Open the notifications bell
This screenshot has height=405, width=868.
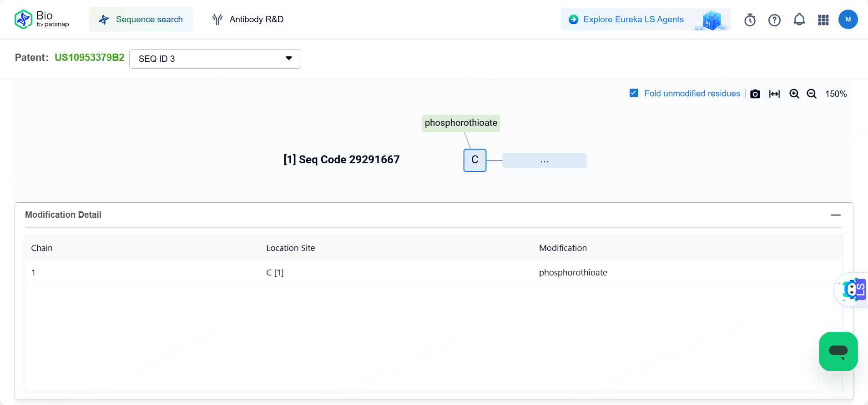pyautogui.click(x=799, y=20)
